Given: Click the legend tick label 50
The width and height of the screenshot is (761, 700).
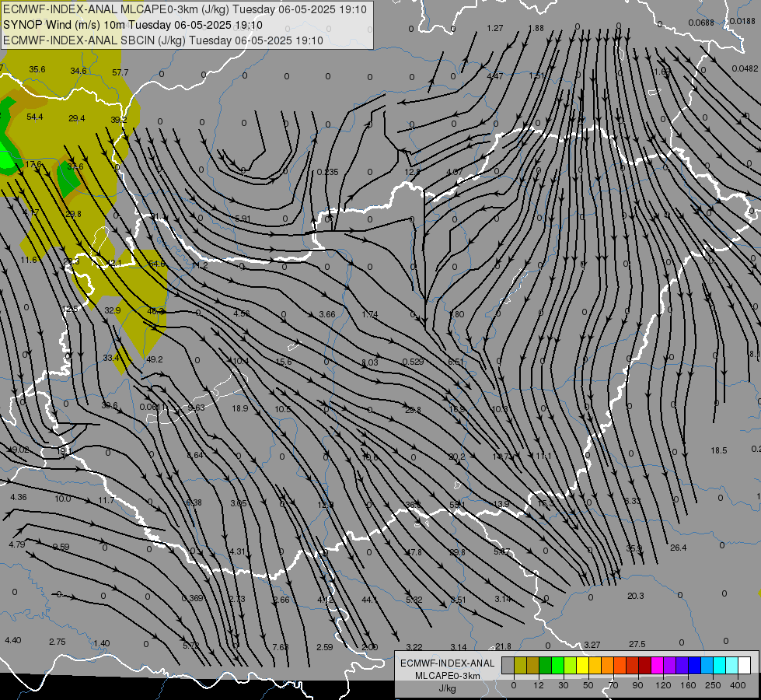Looking at the screenshot, I should [588, 685].
